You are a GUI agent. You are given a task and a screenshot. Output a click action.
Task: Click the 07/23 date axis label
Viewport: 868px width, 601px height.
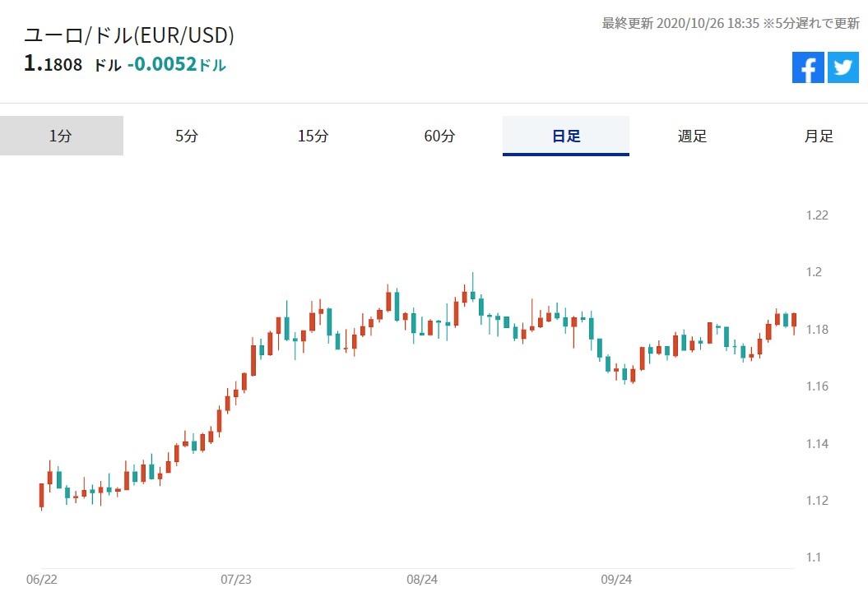point(236,580)
